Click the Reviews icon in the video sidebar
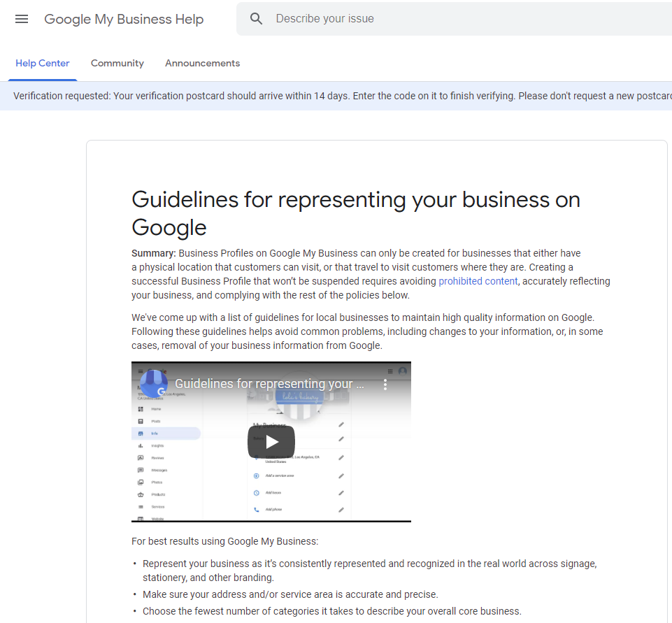This screenshot has width=672, height=623. (140, 457)
